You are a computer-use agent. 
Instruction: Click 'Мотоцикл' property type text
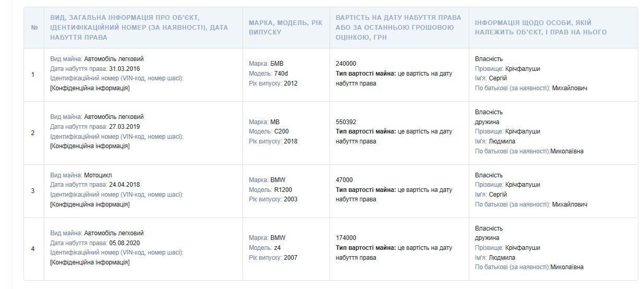pos(98,175)
